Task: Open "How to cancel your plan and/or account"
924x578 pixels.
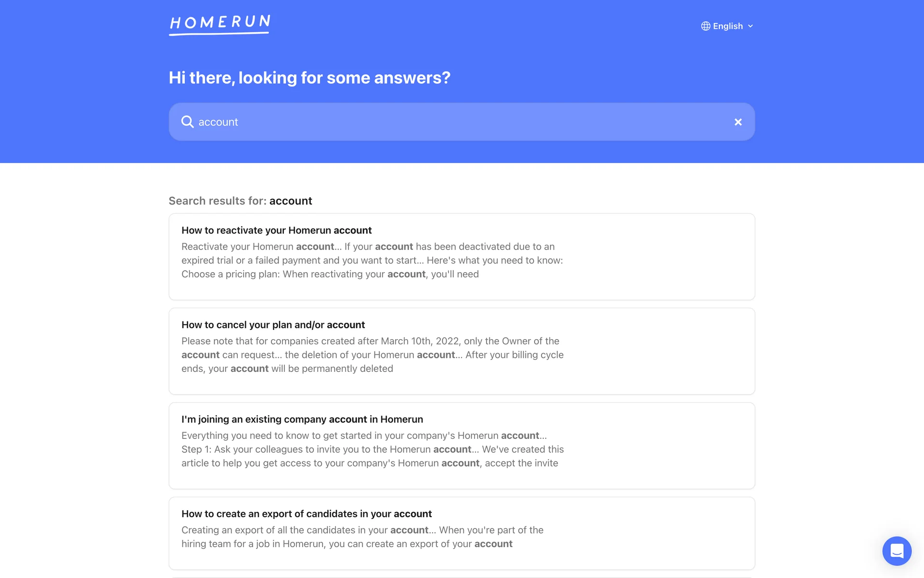Action: pos(273,325)
